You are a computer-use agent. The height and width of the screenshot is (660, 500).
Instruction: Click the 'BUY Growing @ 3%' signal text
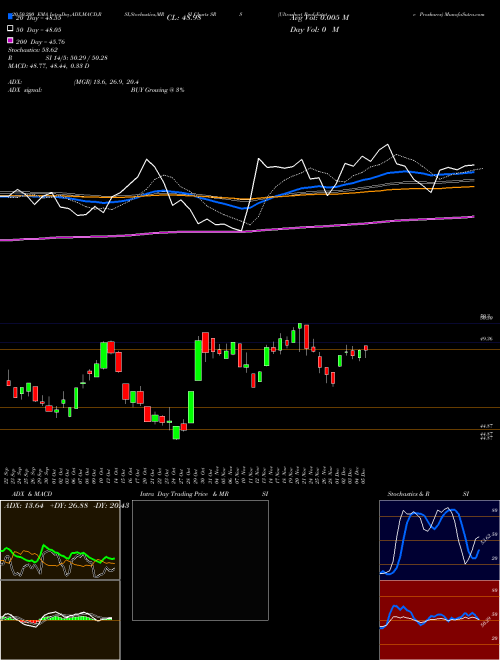157,90
